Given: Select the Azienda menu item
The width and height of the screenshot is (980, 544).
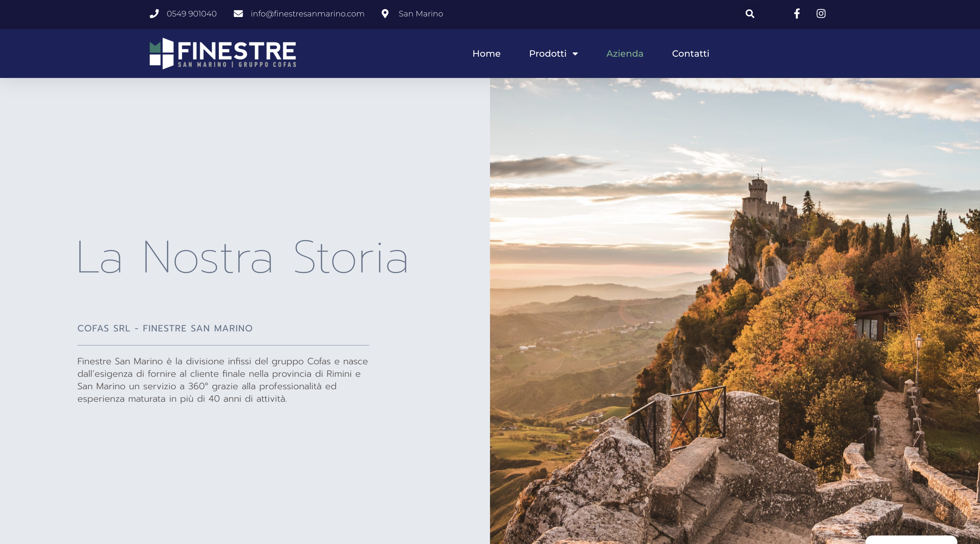Looking at the screenshot, I should 625,54.
